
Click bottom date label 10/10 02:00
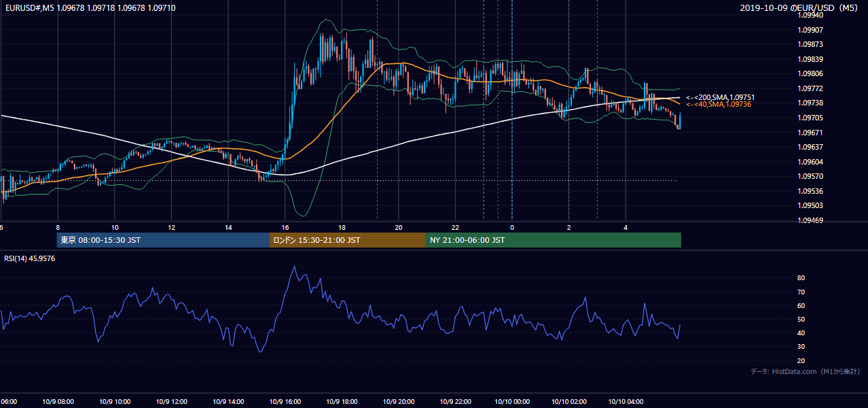coord(568,402)
